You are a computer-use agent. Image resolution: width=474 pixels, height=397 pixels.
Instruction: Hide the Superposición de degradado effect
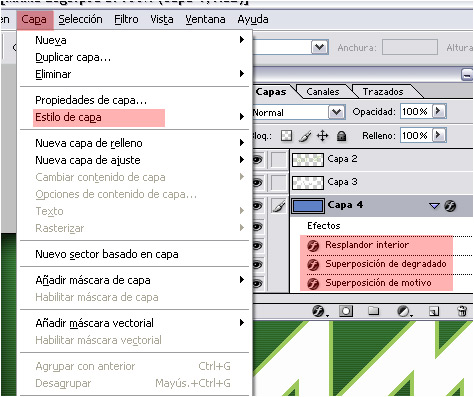[x=257, y=265]
